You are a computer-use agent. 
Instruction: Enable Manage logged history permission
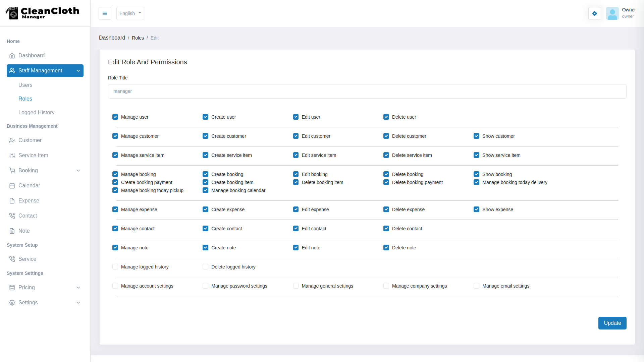(115, 267)
